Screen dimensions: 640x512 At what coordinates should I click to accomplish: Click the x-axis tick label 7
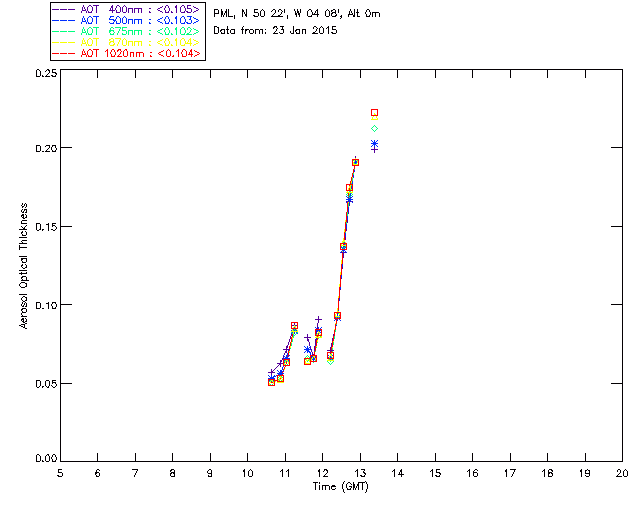tap(135, 473)
